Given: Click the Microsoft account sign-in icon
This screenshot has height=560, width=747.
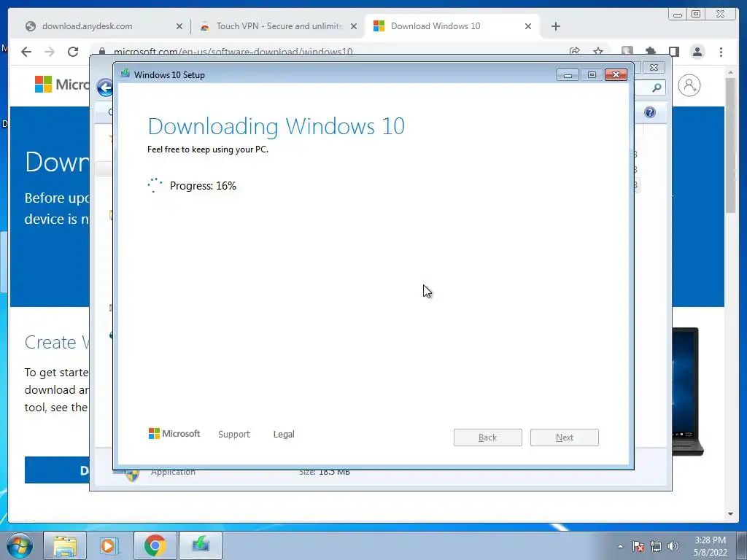Looking at the screenshot, I should click(689, 86).
